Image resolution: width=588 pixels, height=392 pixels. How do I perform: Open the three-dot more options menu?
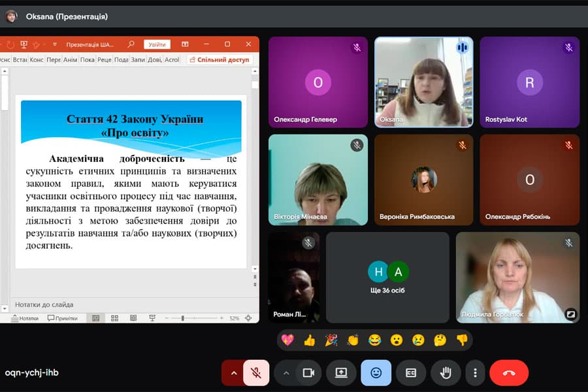pos(475,372)
